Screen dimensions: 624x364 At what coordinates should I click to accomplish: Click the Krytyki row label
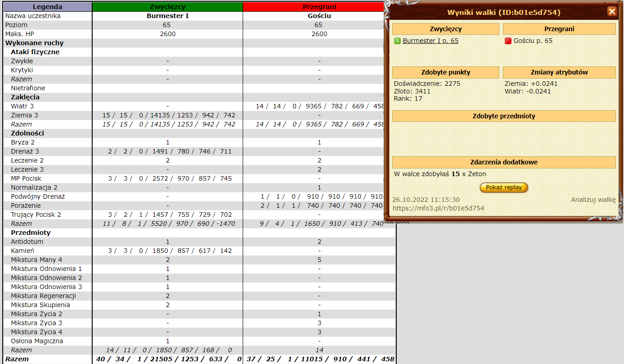[x=22, y=70]
